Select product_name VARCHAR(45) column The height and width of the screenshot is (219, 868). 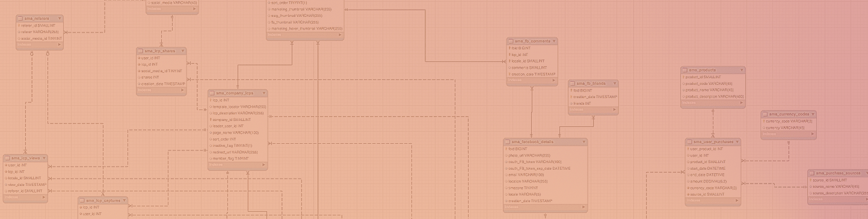coord(713,90)
